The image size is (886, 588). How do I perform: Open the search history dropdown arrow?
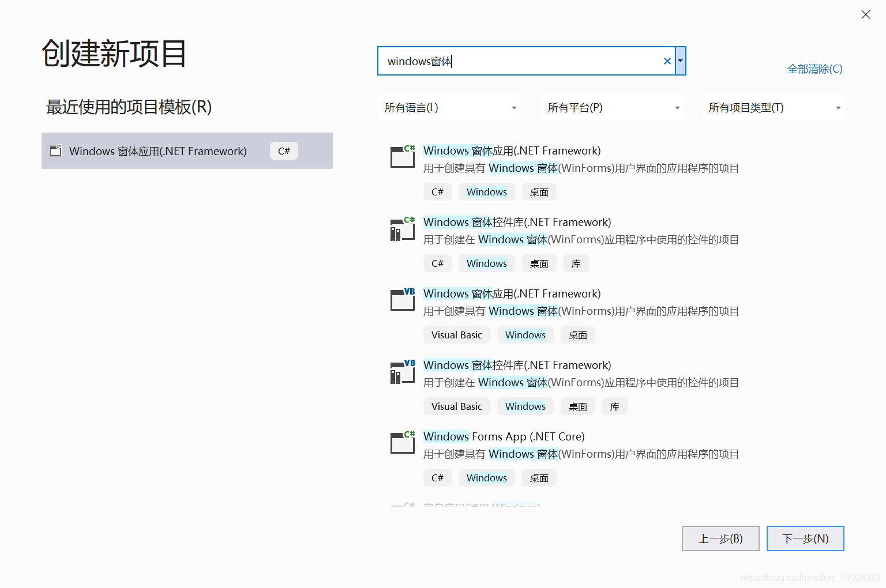[x=681, y=61]
